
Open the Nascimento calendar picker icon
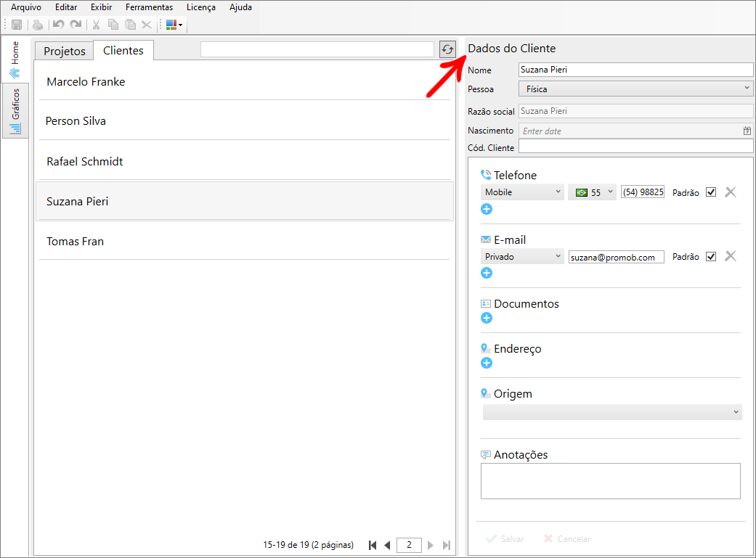pos(747,131)
